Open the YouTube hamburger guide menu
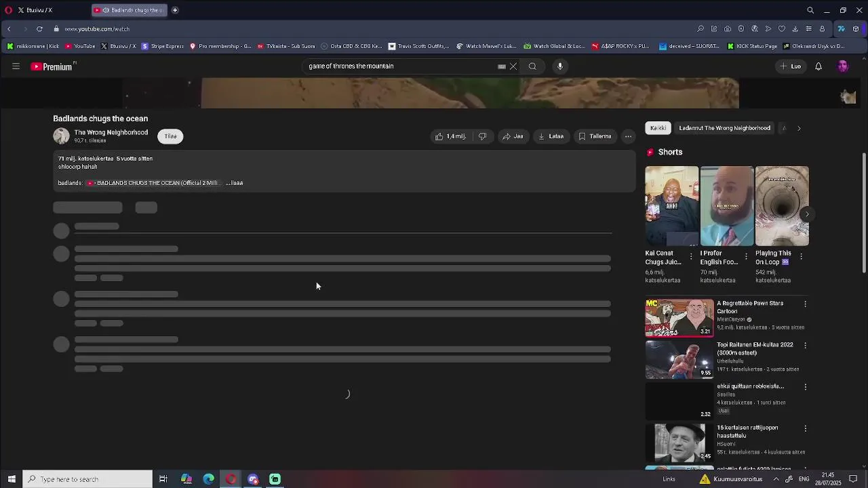 (16, 66)
